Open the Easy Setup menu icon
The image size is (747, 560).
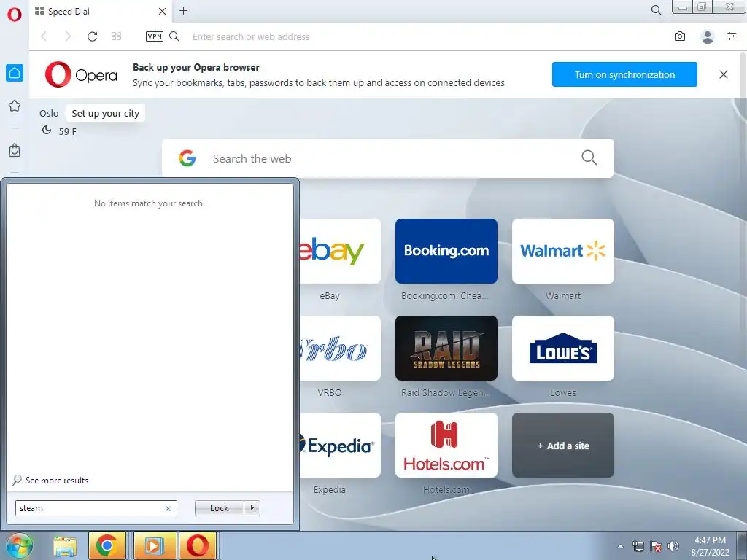pos(732,36)
